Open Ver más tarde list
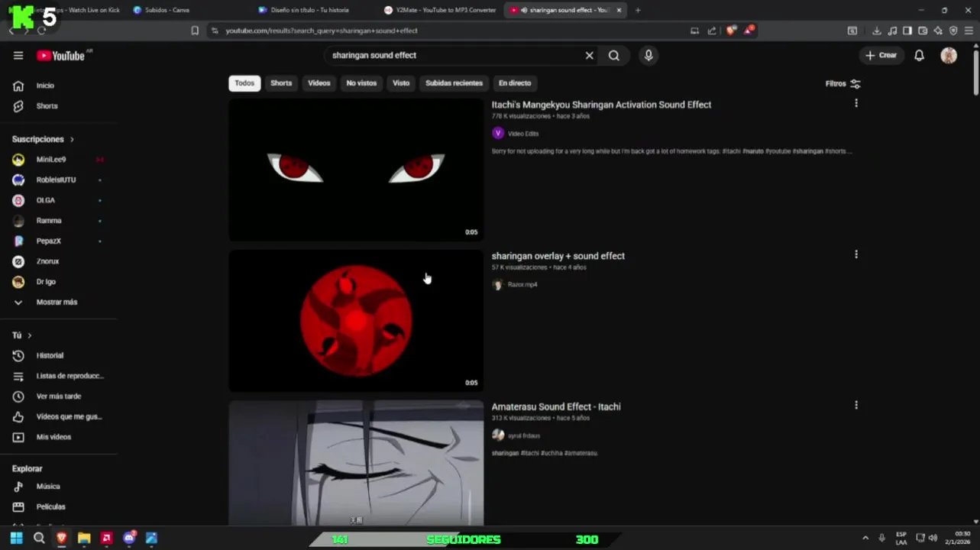Viewport: 980px width, 550px height. pyautogui.click(x=59, y=396)
